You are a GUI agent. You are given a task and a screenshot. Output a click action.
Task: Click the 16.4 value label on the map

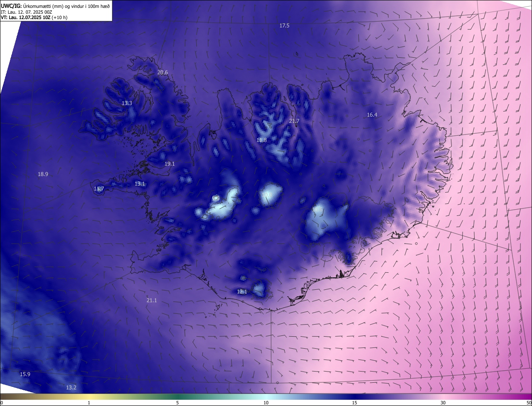[x=372, y=115]
